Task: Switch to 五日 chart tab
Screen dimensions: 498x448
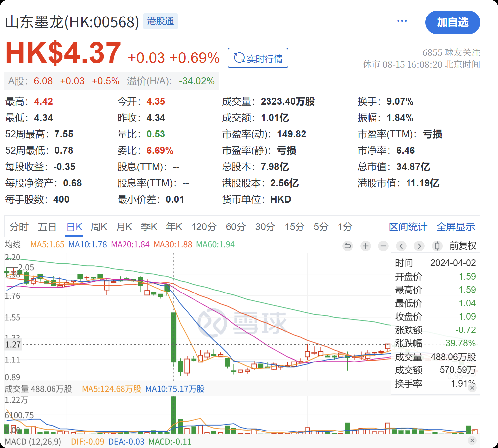Action: coord(47,227)
